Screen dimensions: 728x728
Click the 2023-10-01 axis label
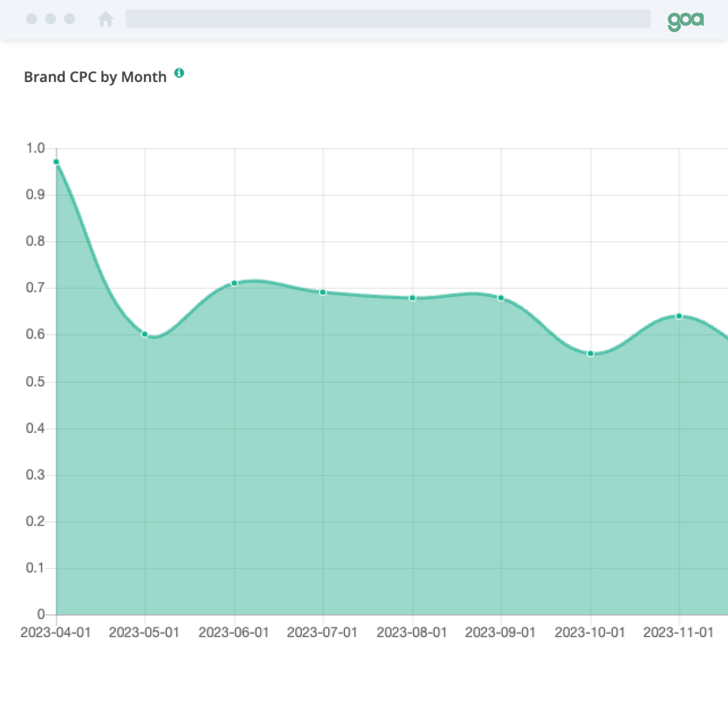click(590, 632)
